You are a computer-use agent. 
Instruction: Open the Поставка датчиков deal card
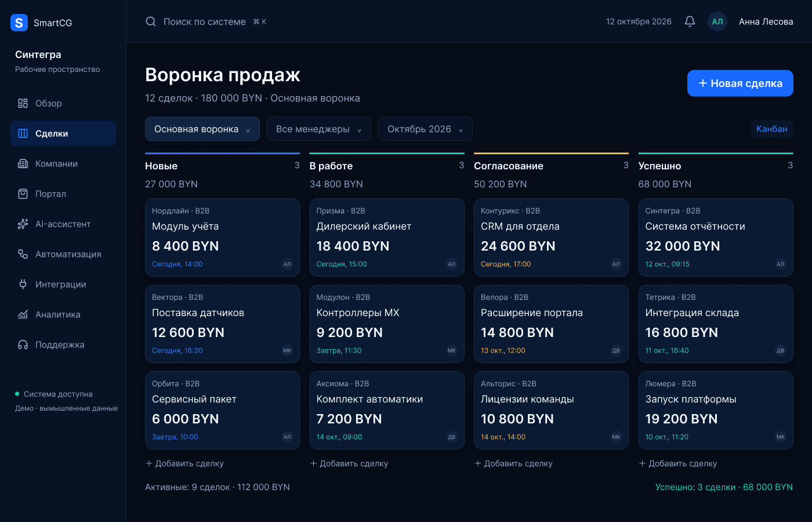click(223, 324)
